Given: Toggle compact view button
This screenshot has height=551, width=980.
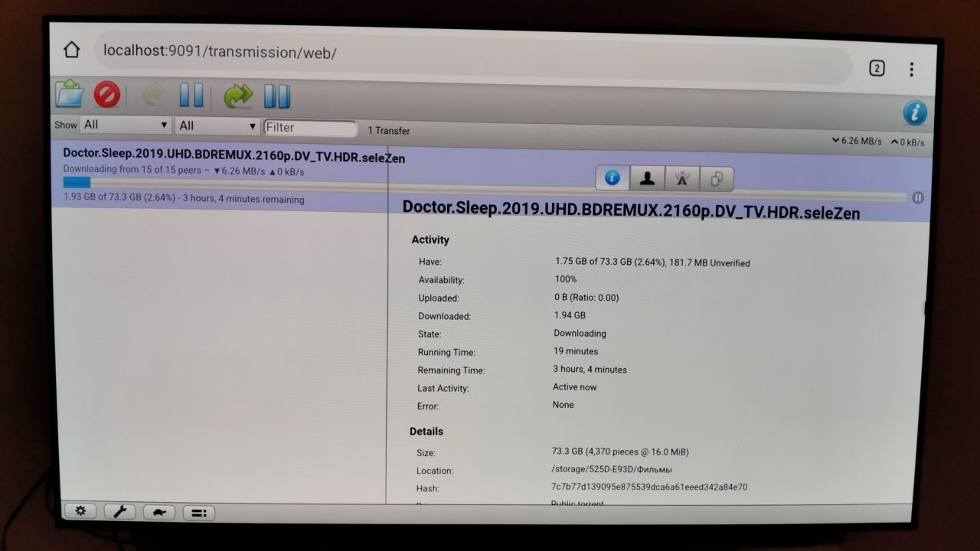Looking at the screenshot, I should coord(198,514).
